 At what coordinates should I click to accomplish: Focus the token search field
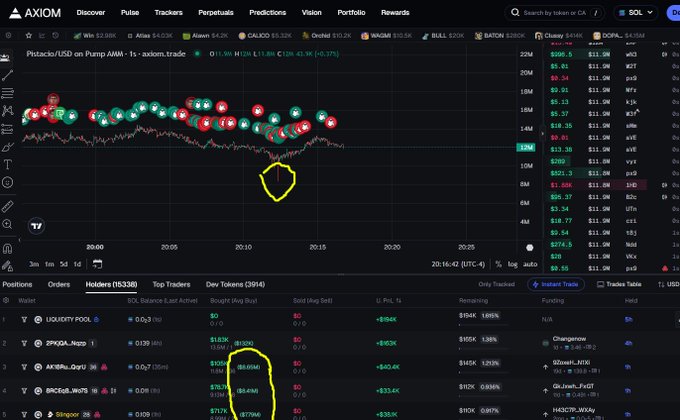click(556, 13)
